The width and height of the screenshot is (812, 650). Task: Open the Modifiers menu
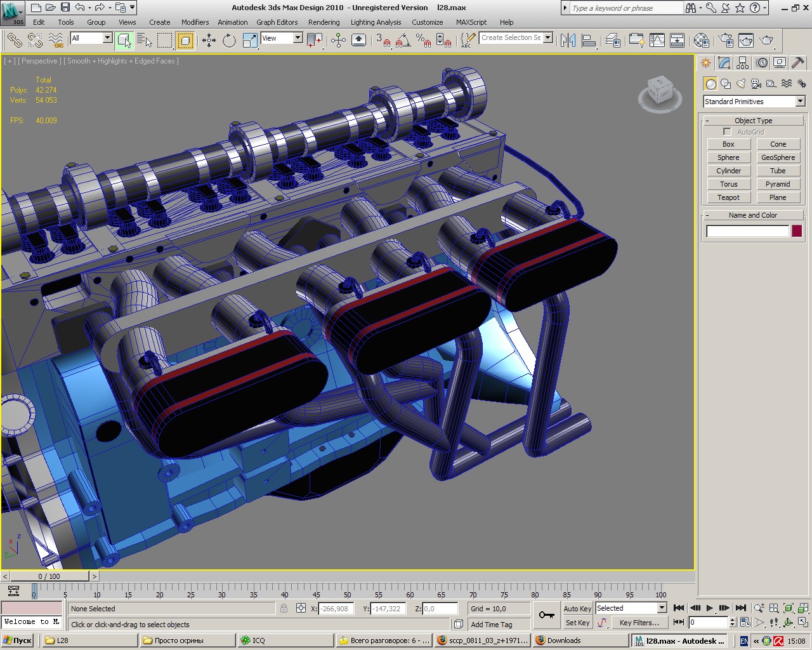(195, 22)
